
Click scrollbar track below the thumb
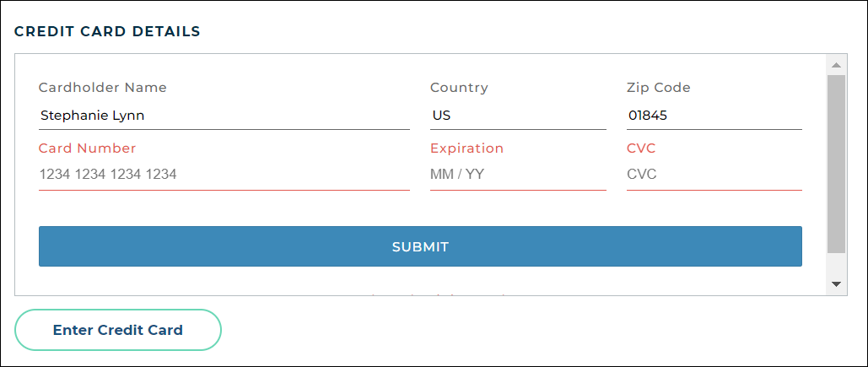point(837,265)
